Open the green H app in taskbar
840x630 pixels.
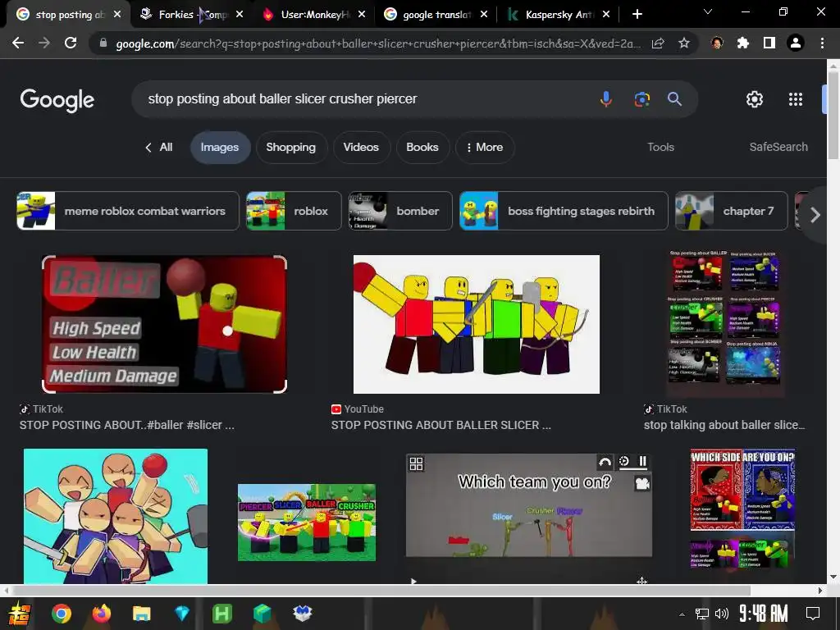221,614
